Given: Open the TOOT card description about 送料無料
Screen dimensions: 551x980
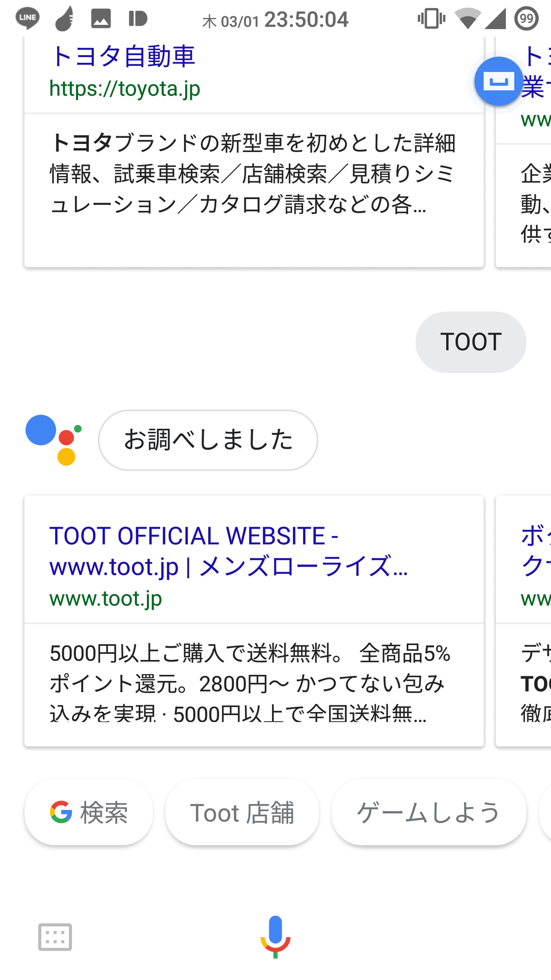Looking at the screenshot, I should pos(250,684).
